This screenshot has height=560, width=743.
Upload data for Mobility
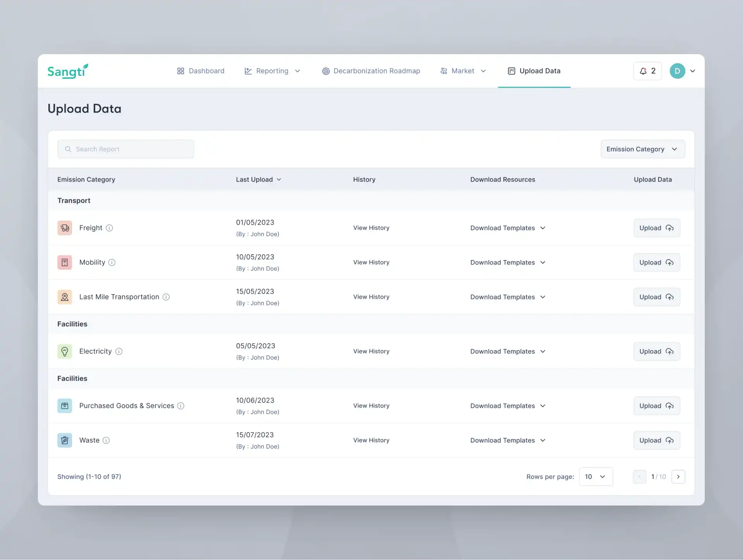(x=657, y=262)
